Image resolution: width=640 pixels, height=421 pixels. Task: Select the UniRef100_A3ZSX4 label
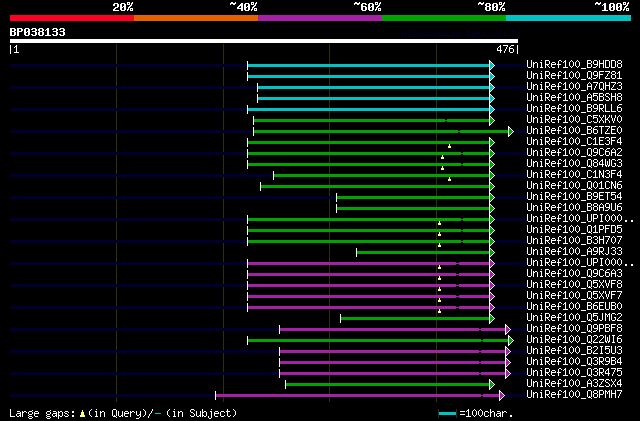574,384
